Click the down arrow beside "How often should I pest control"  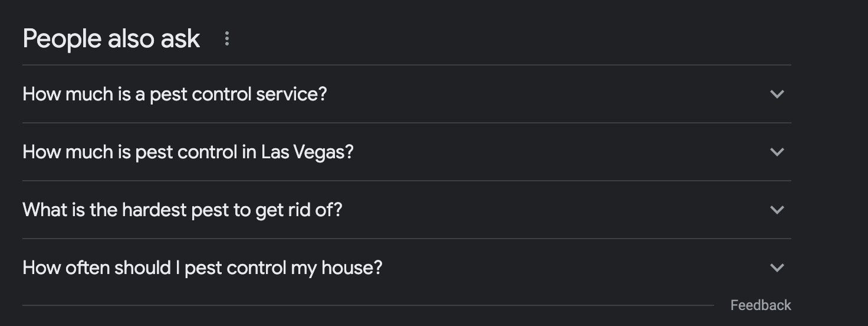click(777, 268)
